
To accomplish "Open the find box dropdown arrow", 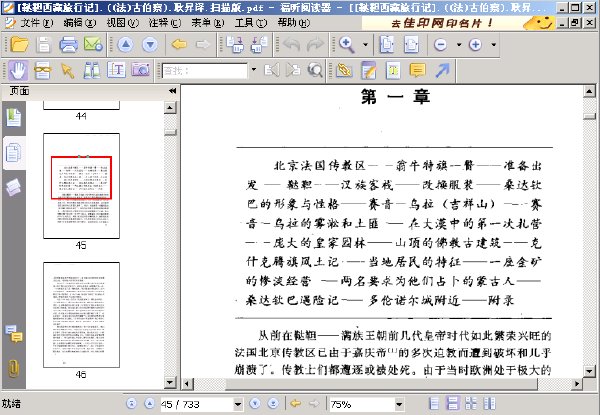I will tap(254, 70).
